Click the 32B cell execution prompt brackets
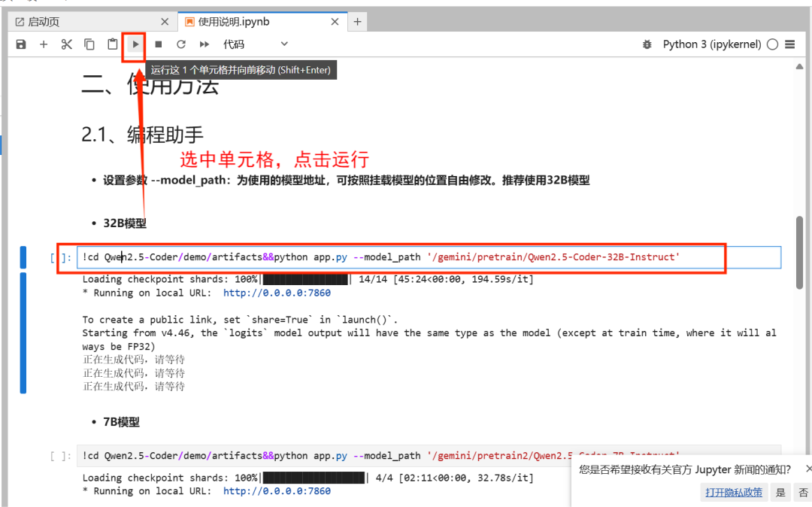 click(x=61, y=257)
